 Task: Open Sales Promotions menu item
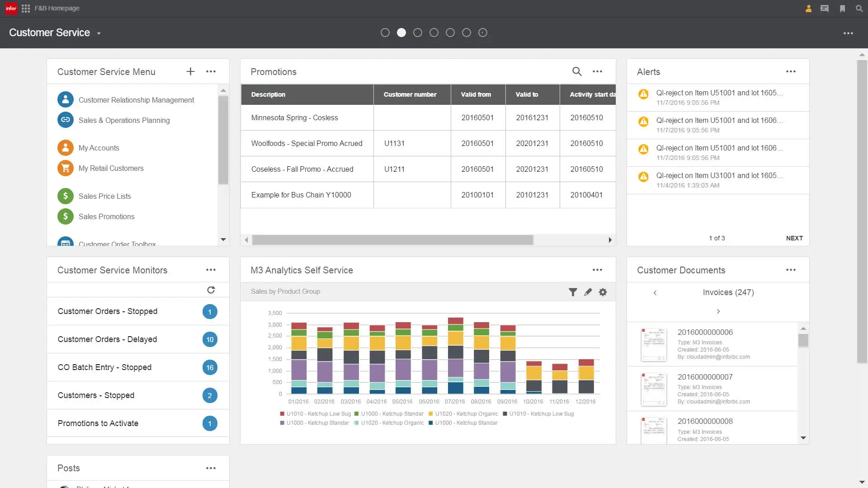point(106,216)
